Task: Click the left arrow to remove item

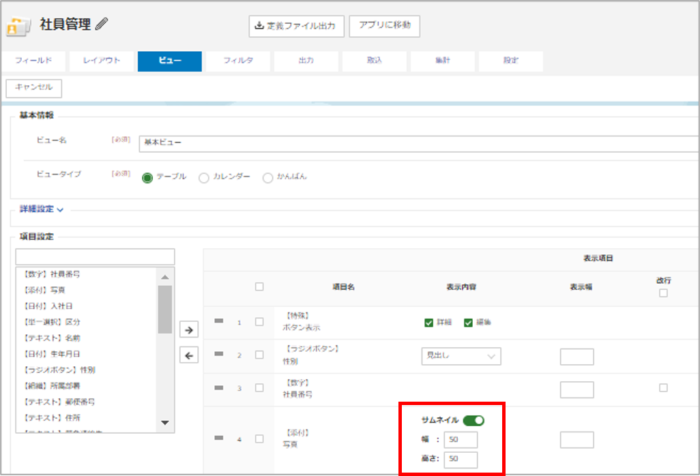Action: click(x=189, y=355)
